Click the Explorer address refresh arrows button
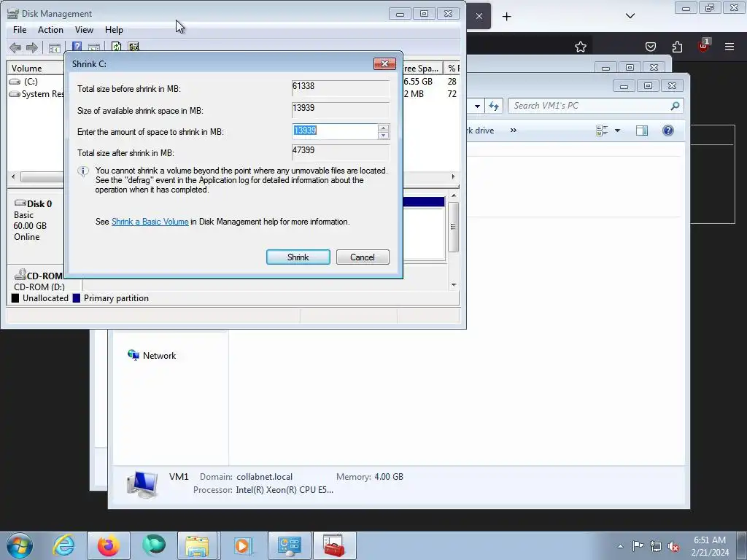Viewport: 747px width, 560px height. pos(494,106)
